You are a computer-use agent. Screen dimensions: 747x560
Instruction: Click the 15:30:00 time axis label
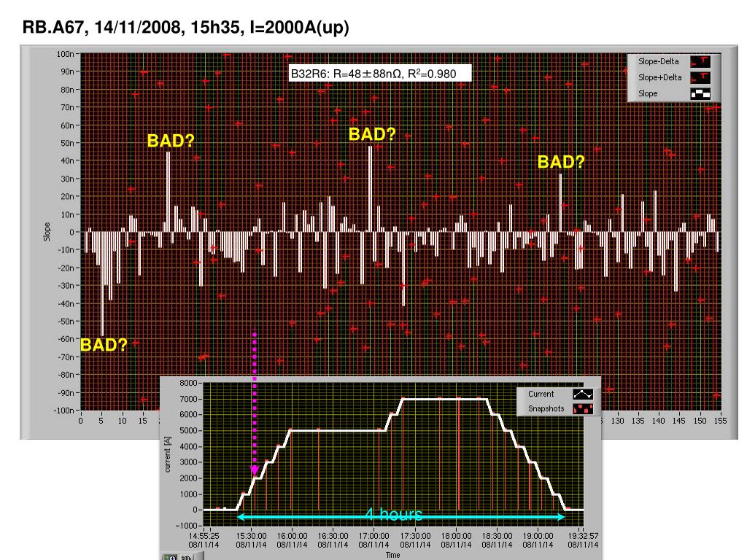[251, 536]
